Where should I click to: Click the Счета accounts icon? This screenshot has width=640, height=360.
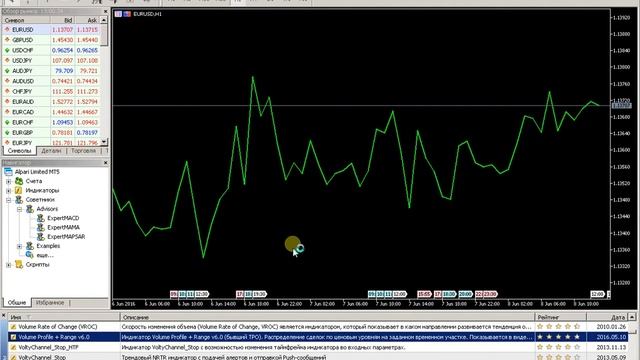pos(19,181)
